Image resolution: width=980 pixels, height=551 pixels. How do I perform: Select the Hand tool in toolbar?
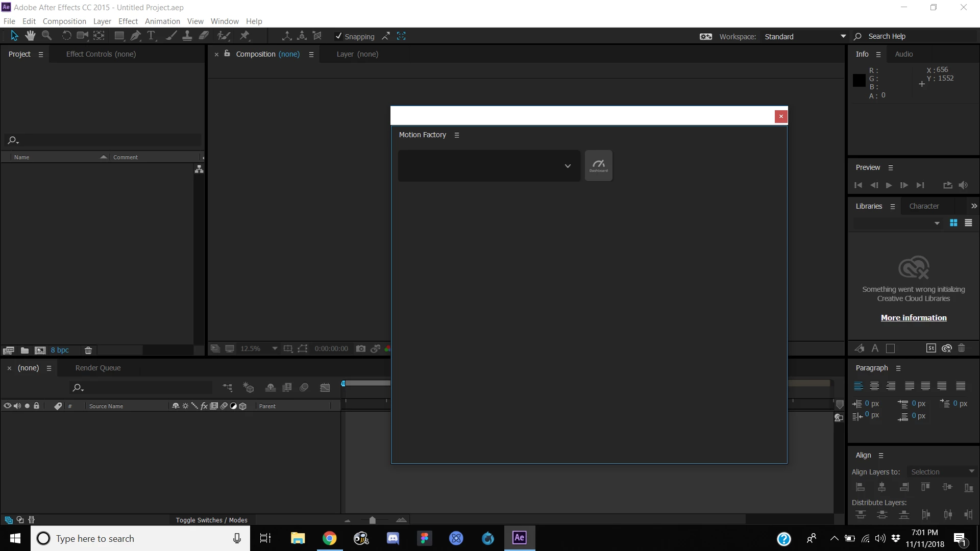tap(30, 36)
